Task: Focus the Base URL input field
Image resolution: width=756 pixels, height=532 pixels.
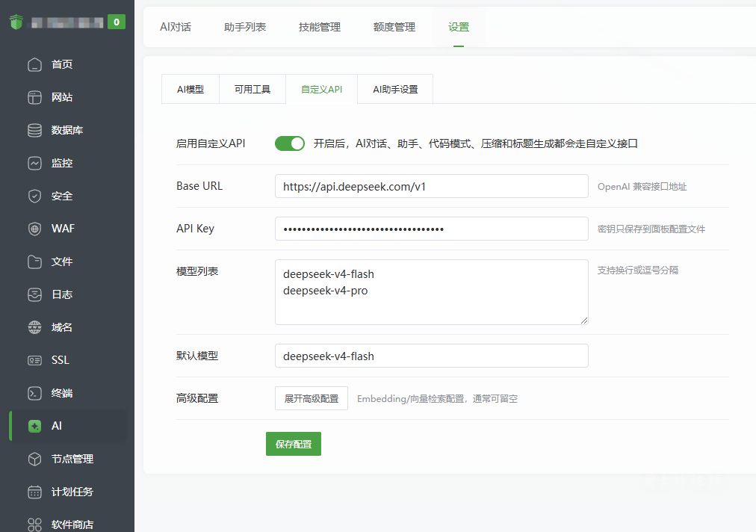Action: click(432, 186)
